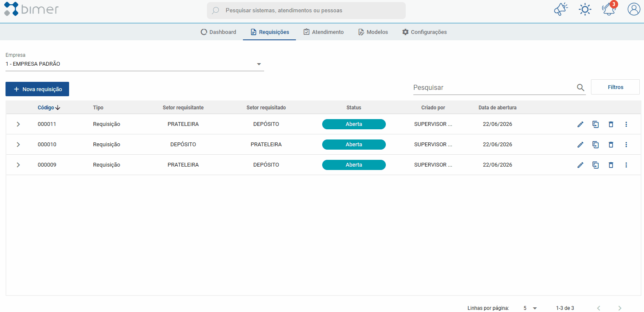Open user profile avatar icon
644x312 pixels.
tap(634, 9)
